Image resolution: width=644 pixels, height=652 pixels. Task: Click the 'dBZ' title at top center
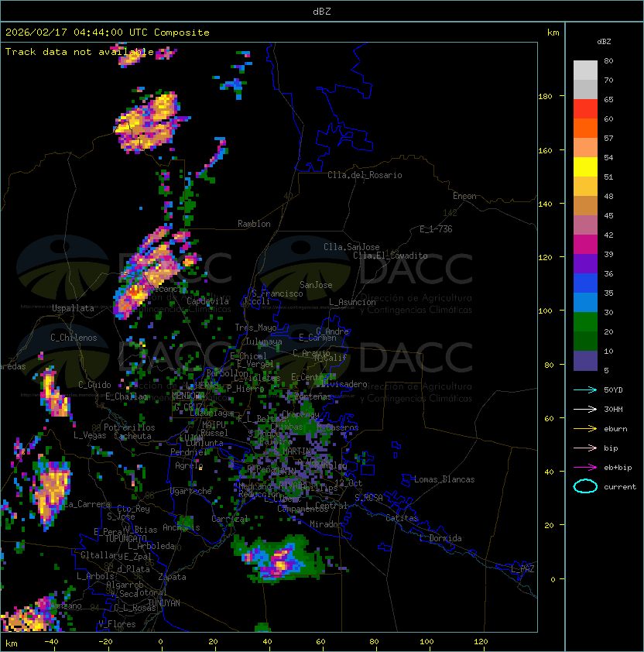click(322, 12)
